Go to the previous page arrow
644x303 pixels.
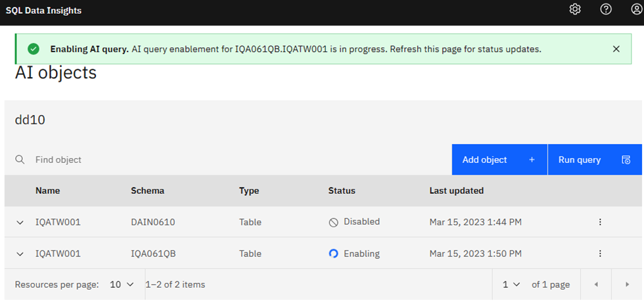coord(596,285)
